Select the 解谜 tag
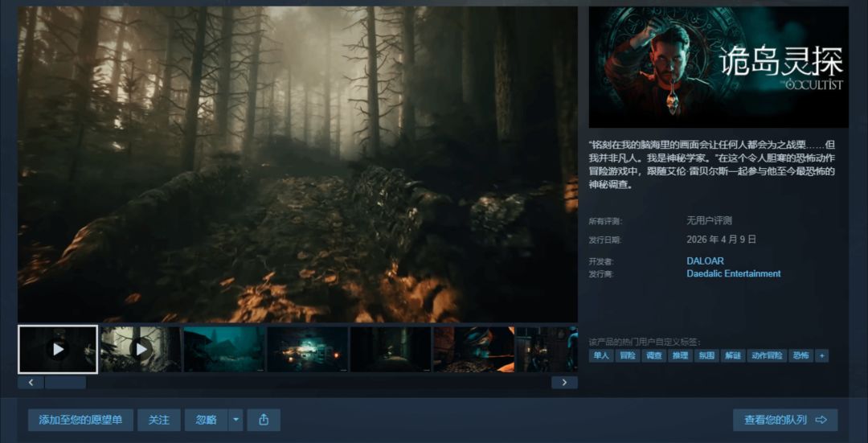The width and height of the screenshot is (868, 443). tap(732, 355)
